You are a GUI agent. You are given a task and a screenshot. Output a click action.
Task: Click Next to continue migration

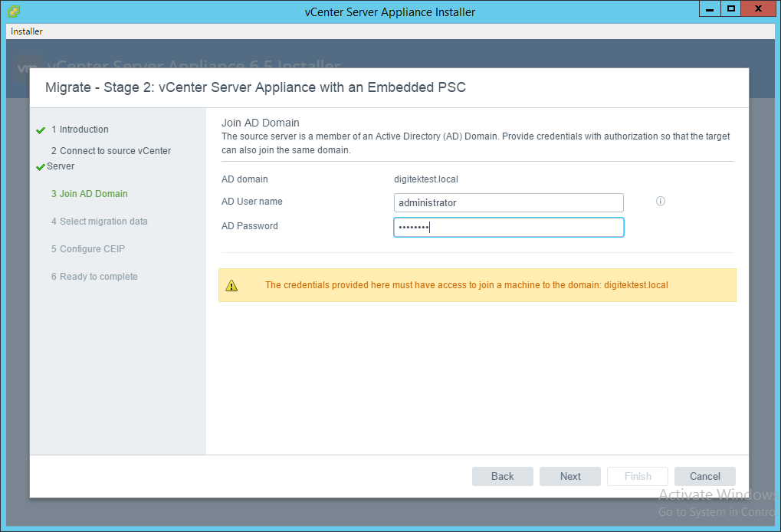coord(570,476)
